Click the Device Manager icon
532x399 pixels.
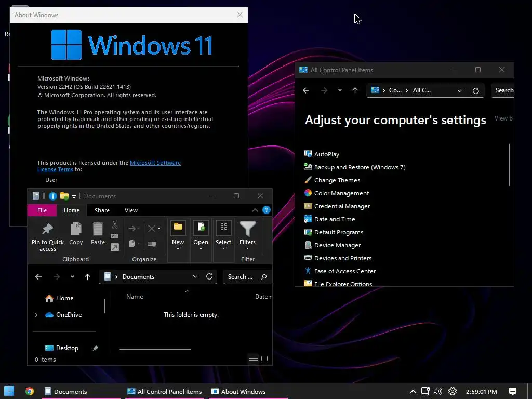[308, 245]
